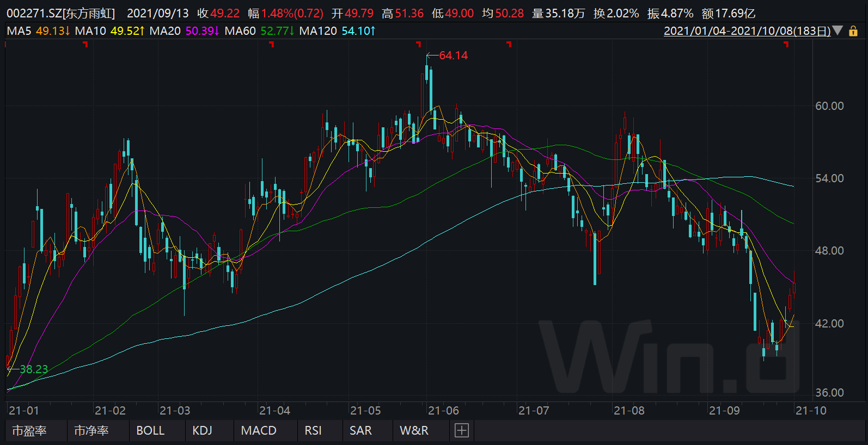Click the 54.00 price axis label
This screenshot has height=445, width=868.
[x=829, y=178]
